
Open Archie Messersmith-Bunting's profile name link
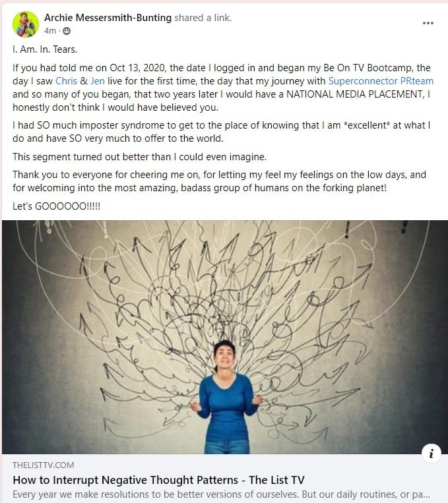(x=108, y=18)
